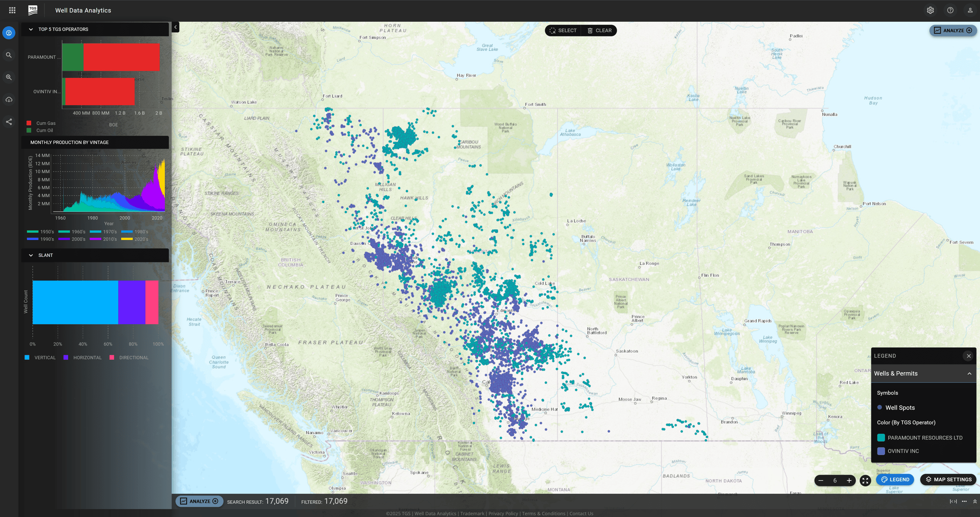Open the Privacy Policy link
Image resolution: width=980 pixels, height=517 pixels.
point(503,513)
